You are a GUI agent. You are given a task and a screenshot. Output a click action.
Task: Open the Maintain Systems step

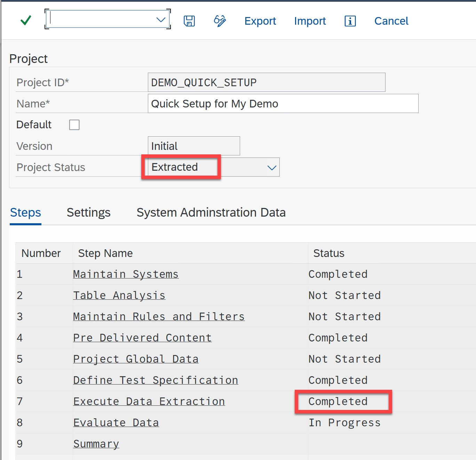pyautogui.click(x=126, y=274)
